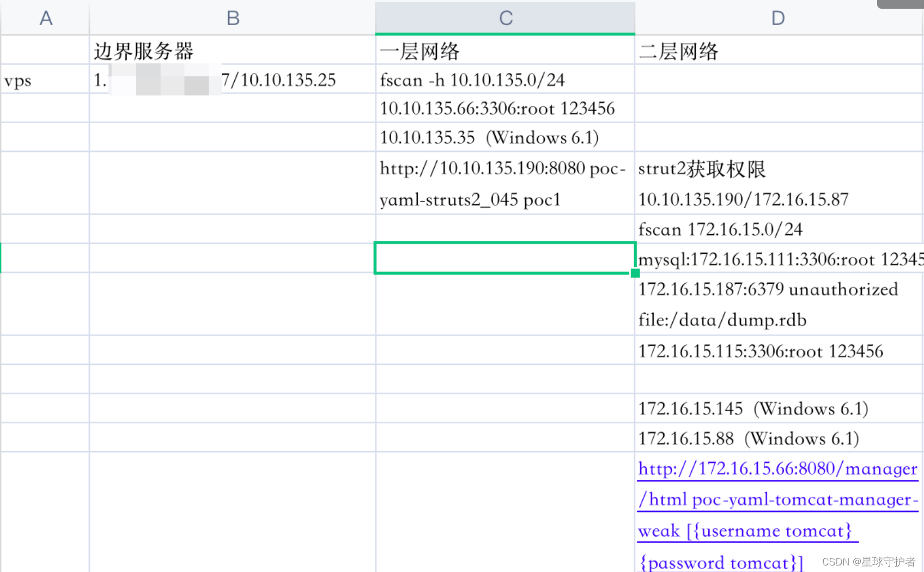Click cell 172.16.15.115:3306:root 123456
The height and width of the screenshot is (572, 924).
point(779,350)
